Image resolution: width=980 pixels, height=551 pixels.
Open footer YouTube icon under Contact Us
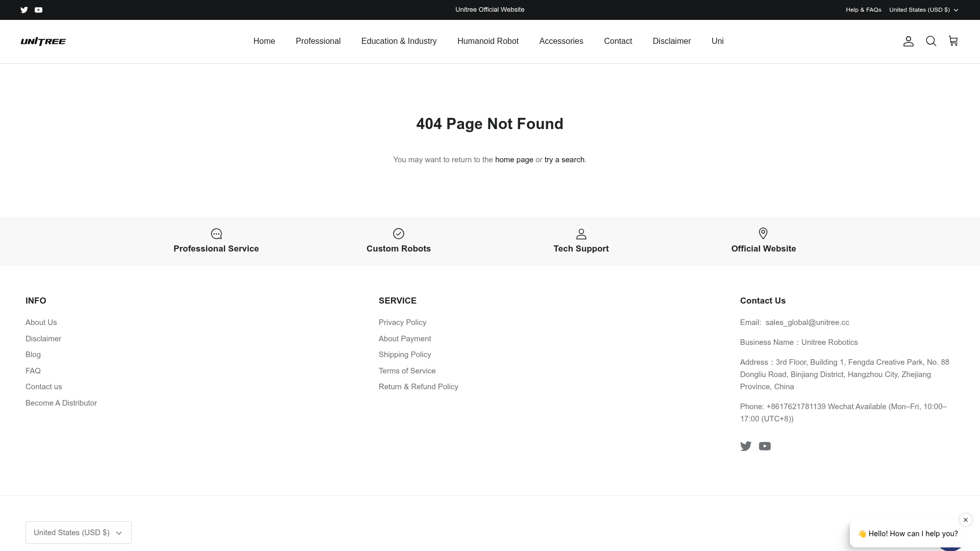tap(765, 446)
